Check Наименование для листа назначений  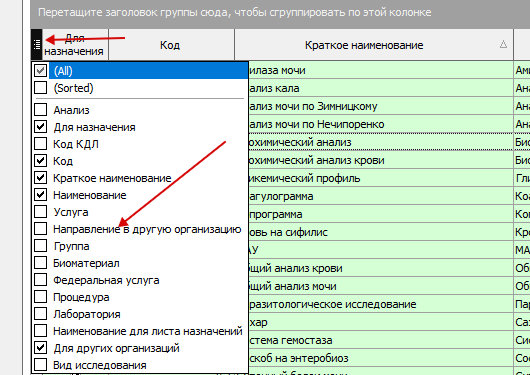[x=41, y=331]
